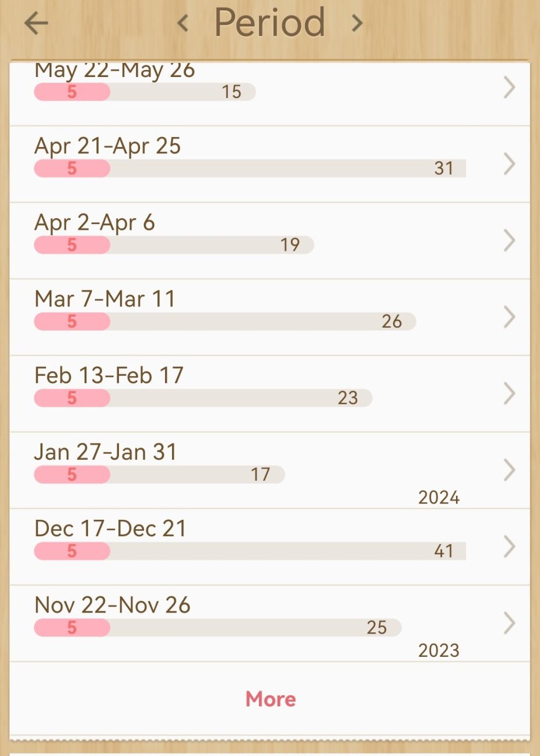The height and width of the screenshot is (756, 540).
Task: Open details chevron for Mar 7-Mar 11
Action: pos(509,317)
